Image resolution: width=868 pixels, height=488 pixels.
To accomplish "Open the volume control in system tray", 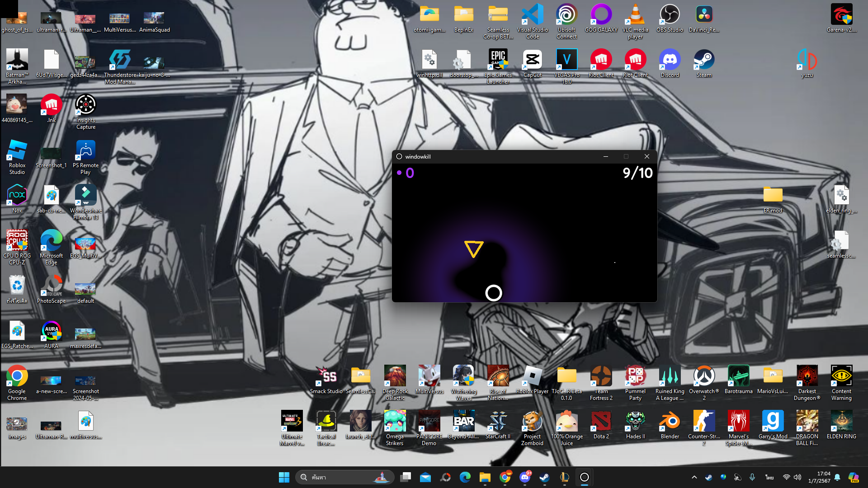I will tap(797, 477).
